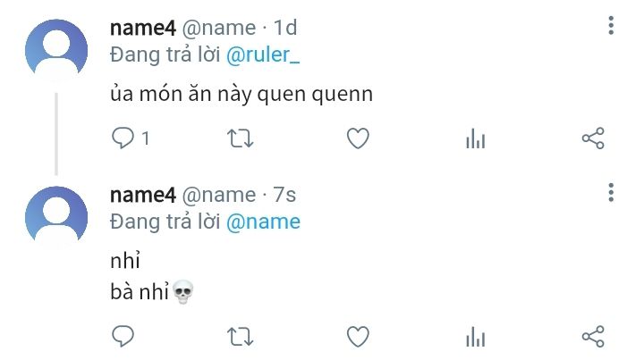Image resolution: width=644 pixels, height=360 pixels.
Task: Share the first tweet
Action: tap(593, 138)
